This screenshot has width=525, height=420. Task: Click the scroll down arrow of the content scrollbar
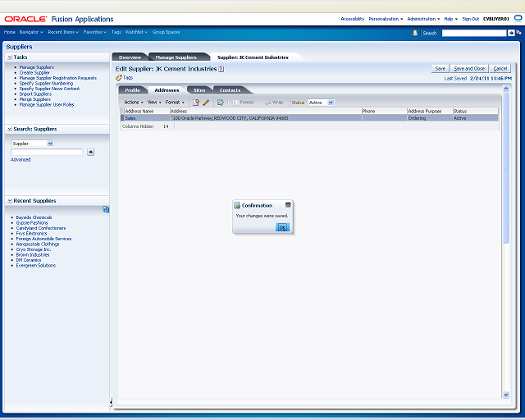pos(506,395)
